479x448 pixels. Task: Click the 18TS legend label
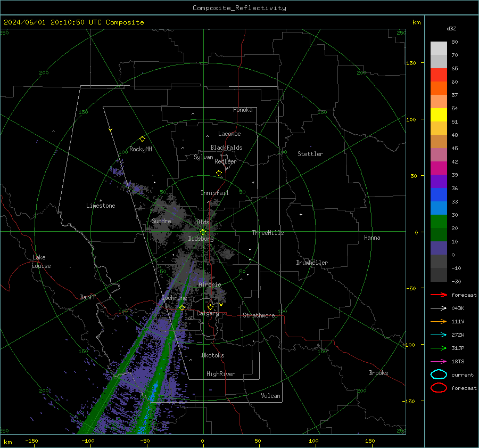click(458, 362)
